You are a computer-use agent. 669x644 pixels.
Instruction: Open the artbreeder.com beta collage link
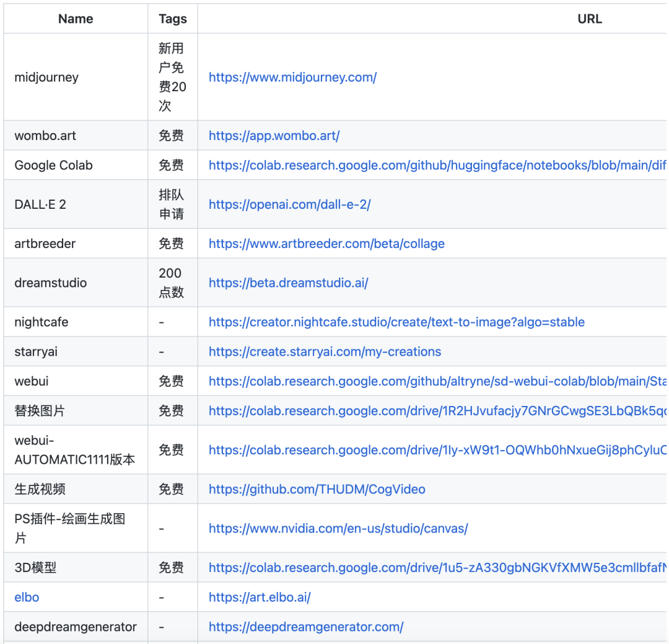[x=326, y=244]
